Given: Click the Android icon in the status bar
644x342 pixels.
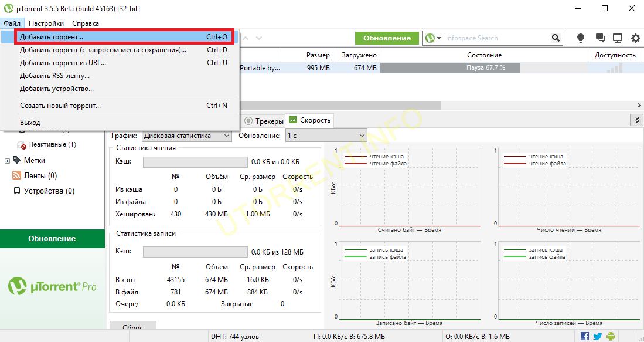Looking at the screenshot, I should click(610, 336).
